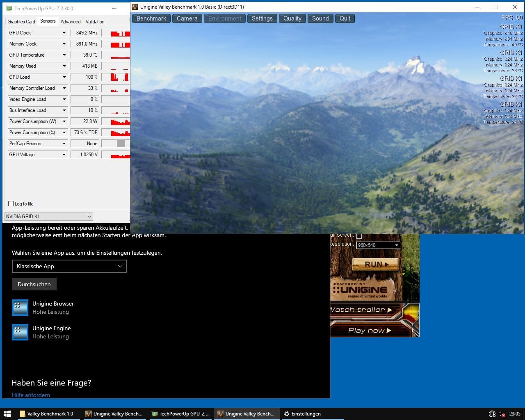525x420 pixels.
Task: Click the muted volume tray icon
Action: pos(502,414)
